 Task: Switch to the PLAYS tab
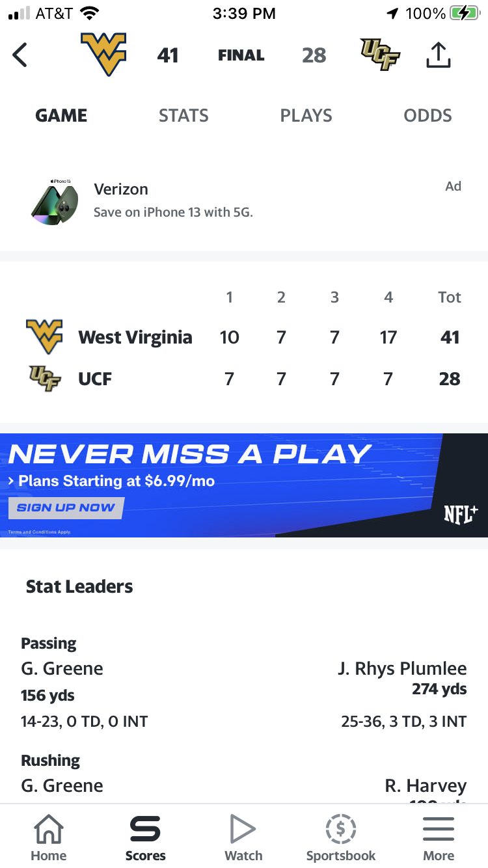[x=306, y=116]
